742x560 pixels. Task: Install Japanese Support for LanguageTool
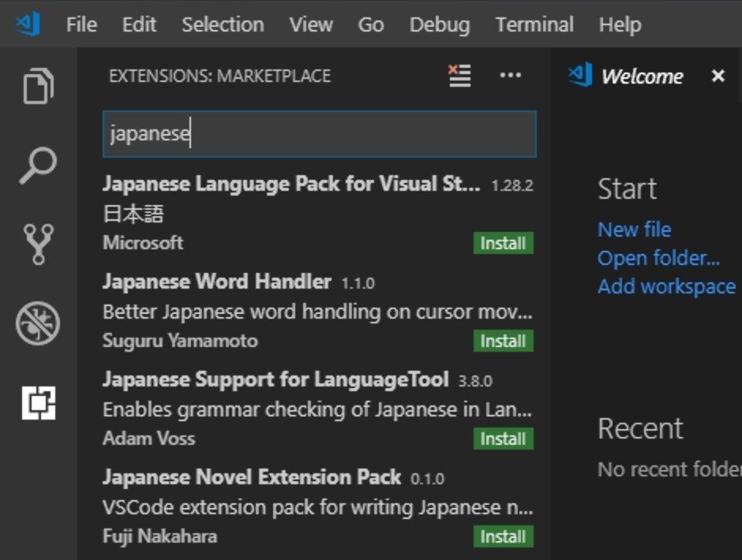pos(504,439)
